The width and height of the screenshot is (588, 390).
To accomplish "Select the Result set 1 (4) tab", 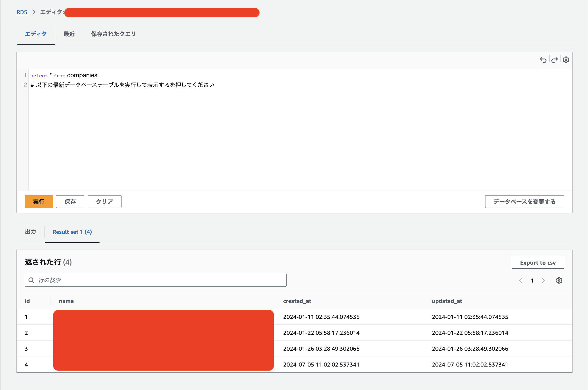I will (x=72, y=232).
